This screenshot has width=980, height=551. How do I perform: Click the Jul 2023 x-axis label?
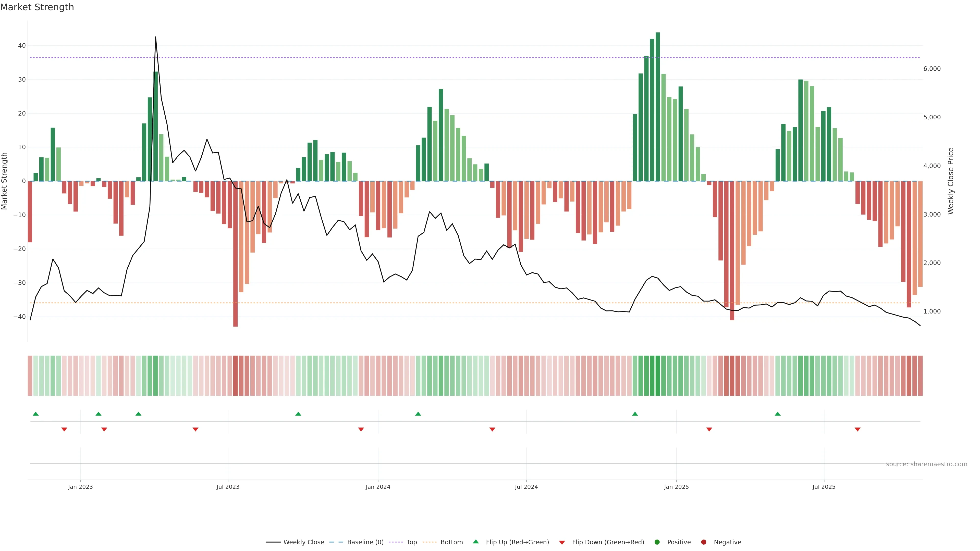[228, 487]
